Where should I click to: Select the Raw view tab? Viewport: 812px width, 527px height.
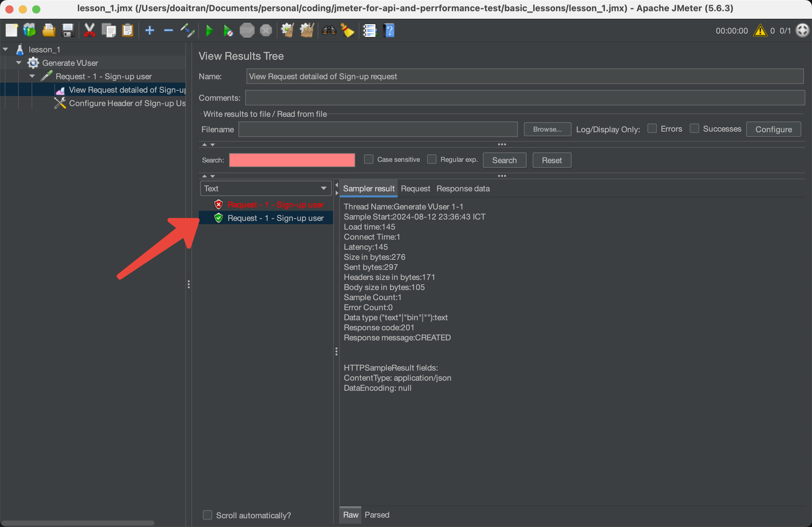(x=350, y=515)
